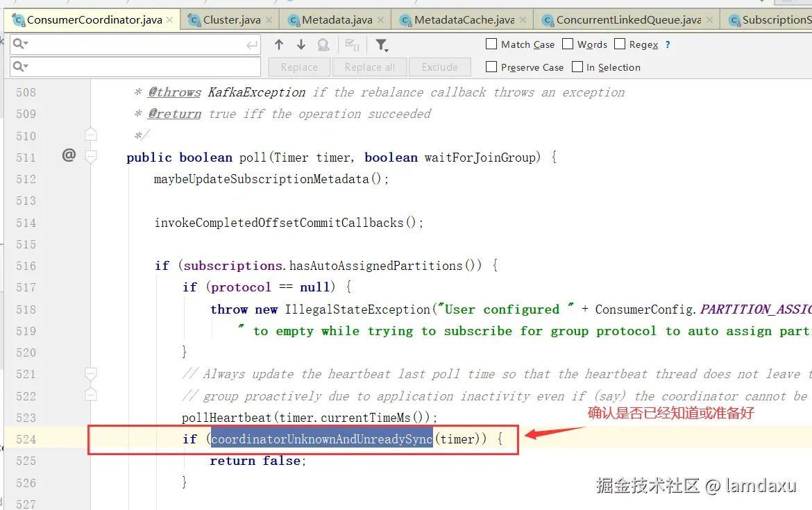Enable the Preserve Case checkbox

tap(491, 67)
